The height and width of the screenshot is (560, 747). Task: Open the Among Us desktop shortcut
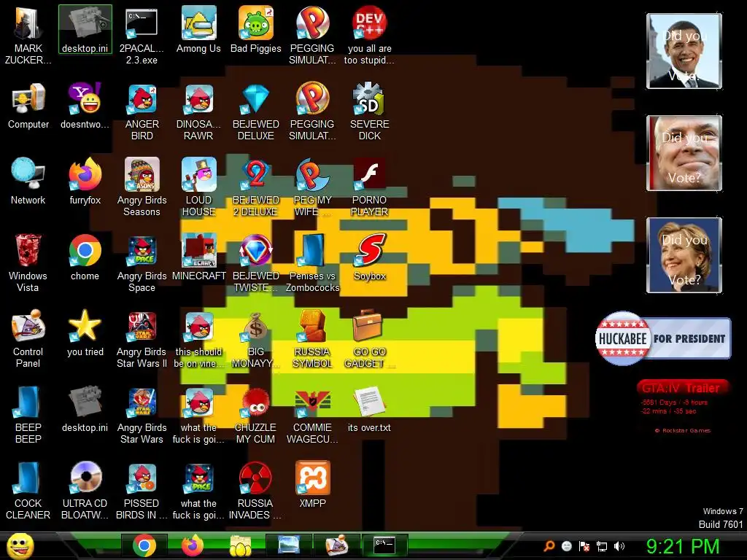(x=198, y=29)
